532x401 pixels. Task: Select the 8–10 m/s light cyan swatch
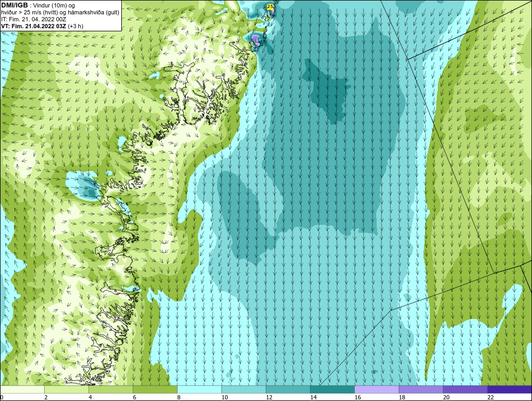tap(199, 389)
